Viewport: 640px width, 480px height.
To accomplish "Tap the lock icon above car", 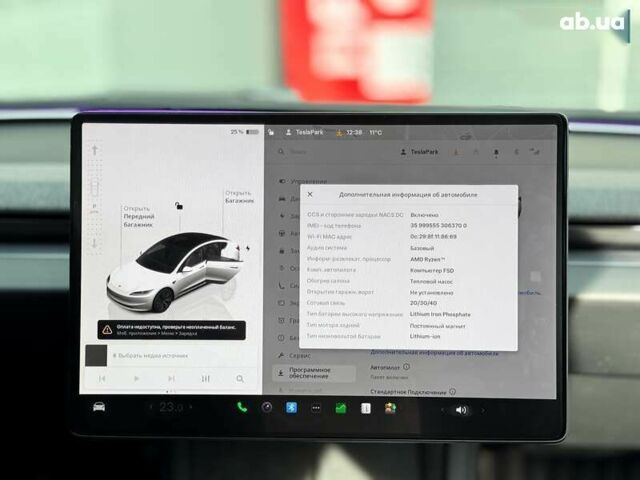I will pos(179,206).
